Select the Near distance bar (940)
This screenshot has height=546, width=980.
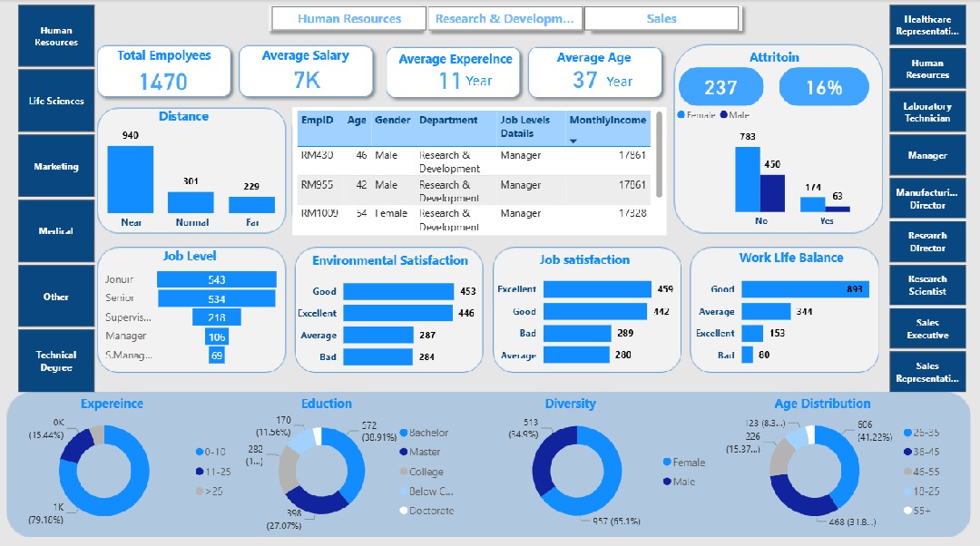pos(130,180)
